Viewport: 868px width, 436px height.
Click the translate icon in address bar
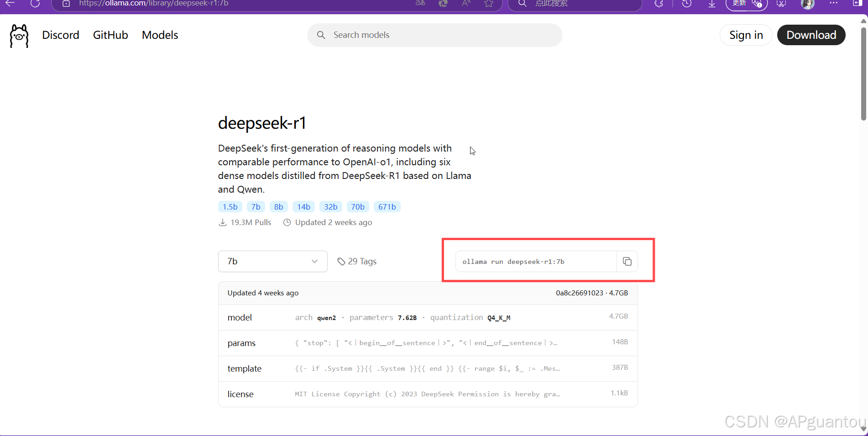point(420,3)
